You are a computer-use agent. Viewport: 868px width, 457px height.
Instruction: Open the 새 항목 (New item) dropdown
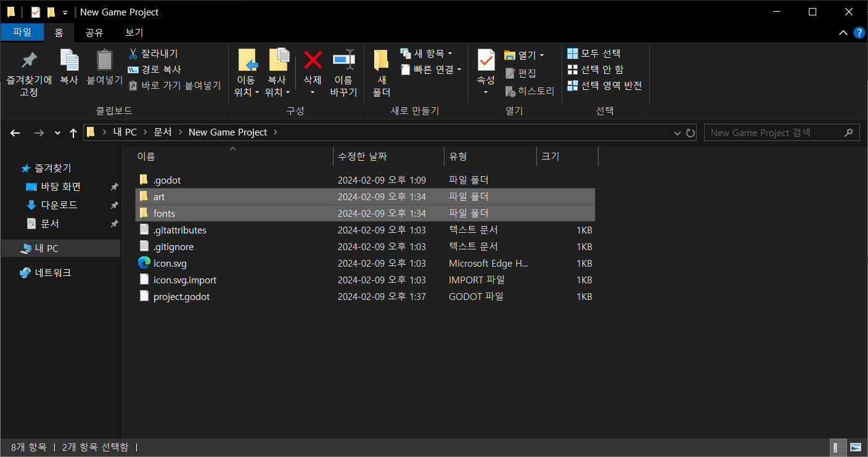point(426,54)
